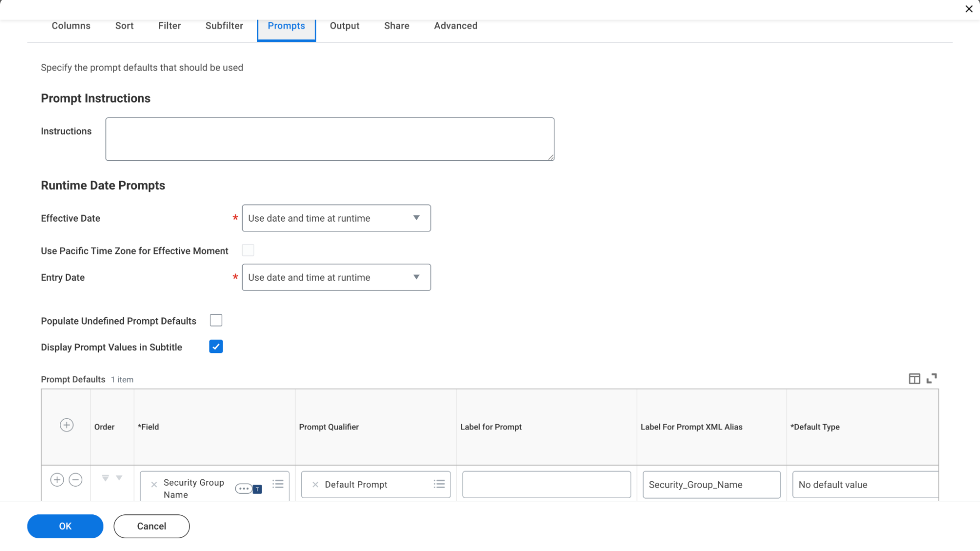Open Entry Date dropdown
This screenshot has height=551, width=980.
[336, 277]
